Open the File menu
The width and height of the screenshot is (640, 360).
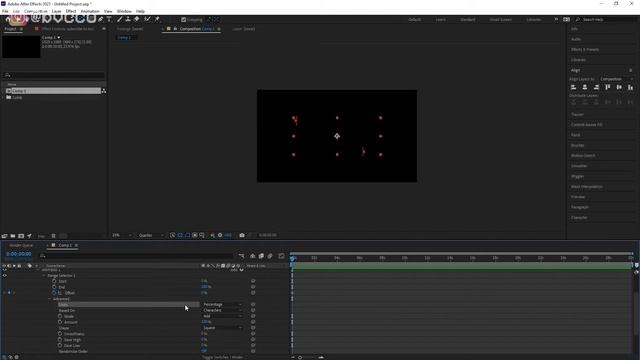pyautogui.click(x=5, y=11)
